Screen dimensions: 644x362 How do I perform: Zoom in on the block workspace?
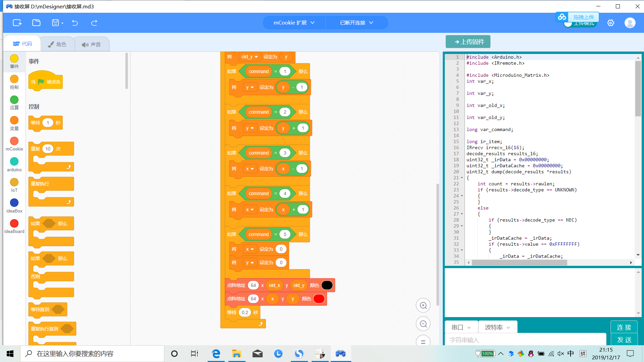(423, 305)
